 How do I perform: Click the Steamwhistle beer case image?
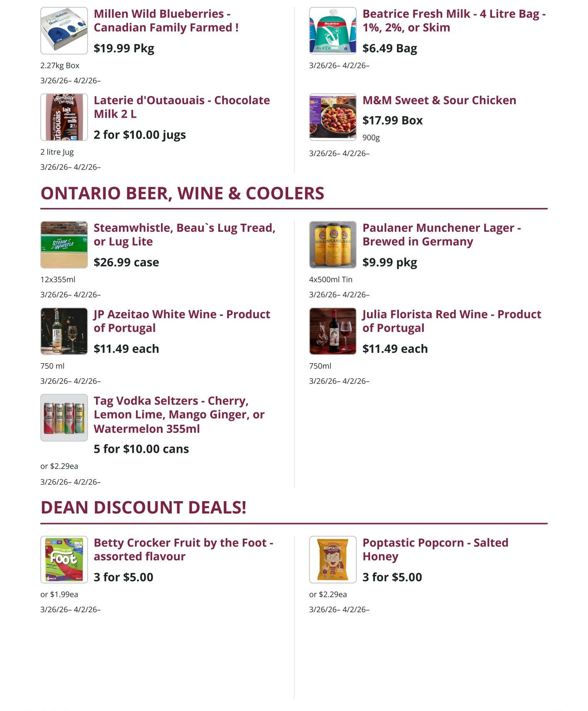pos(64,245)
